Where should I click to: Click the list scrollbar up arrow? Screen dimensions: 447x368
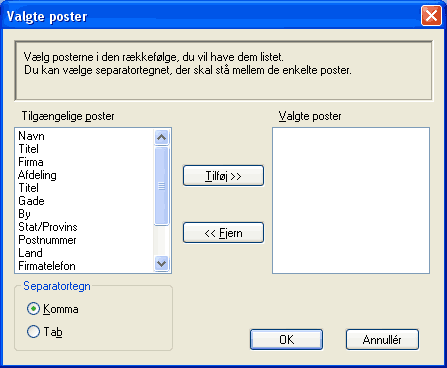[x=162, y=137]
